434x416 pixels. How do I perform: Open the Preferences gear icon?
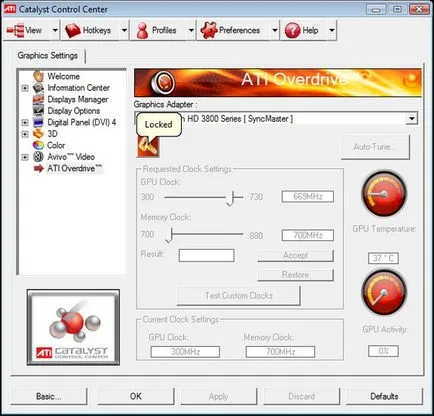[x=209, y=30]
